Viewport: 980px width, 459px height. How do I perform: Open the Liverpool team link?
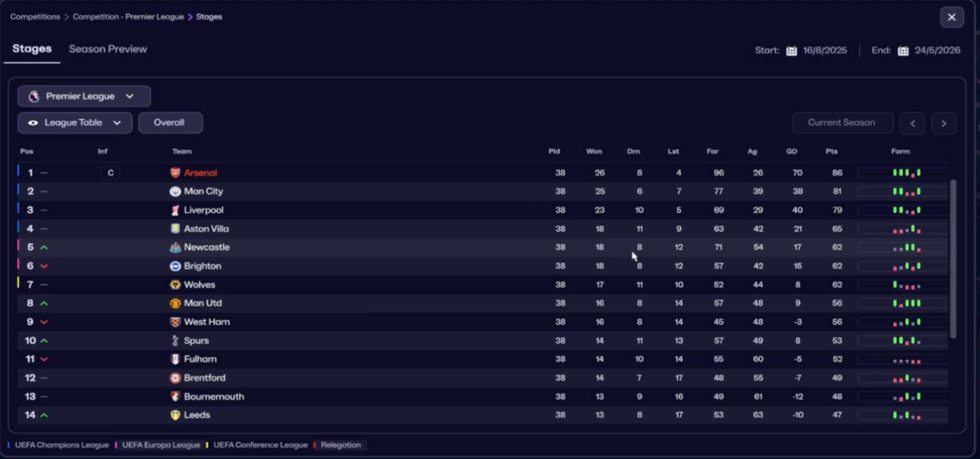coord(203,210)
